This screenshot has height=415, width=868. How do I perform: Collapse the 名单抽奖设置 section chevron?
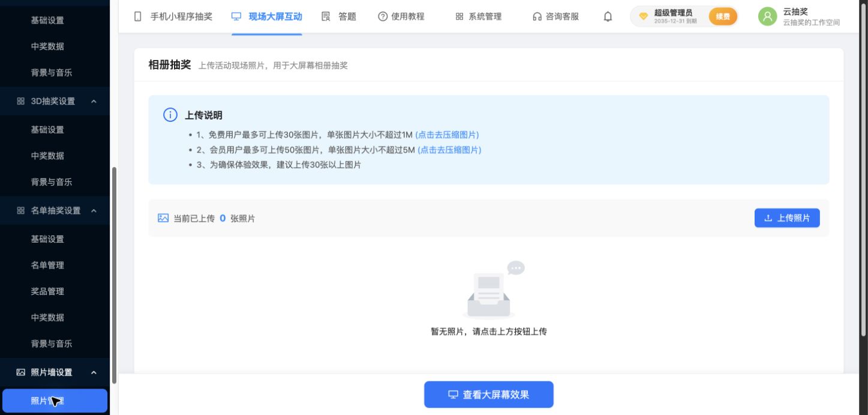pyautogui.click(x=94, y=211)
